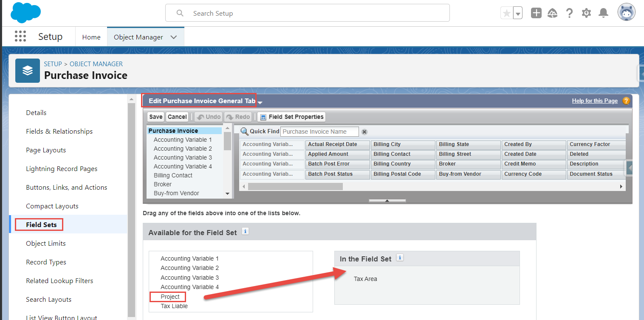Select the Object Manager tab
This screenshot has height=320, width=644.
[138, 37]
